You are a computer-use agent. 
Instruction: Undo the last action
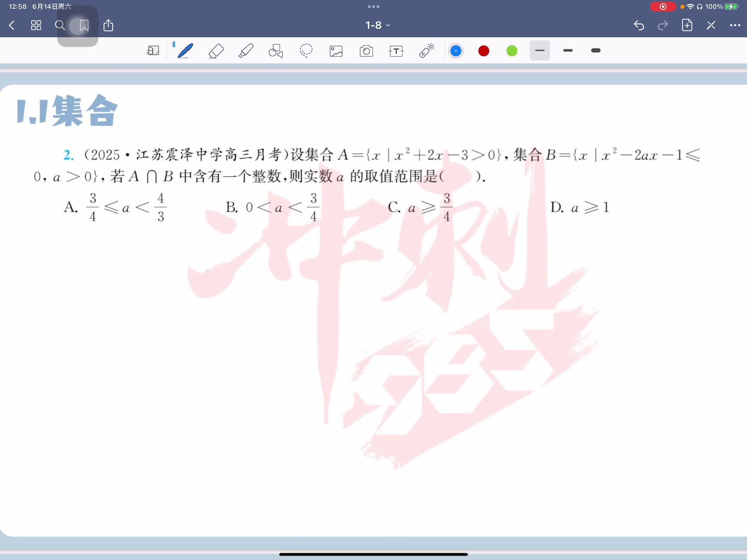639,25
